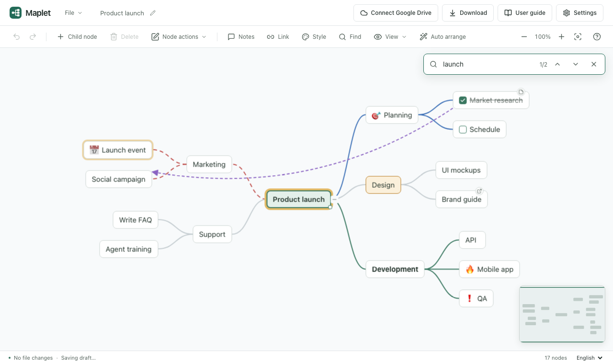Viewport: 613px width, 364px height.
Task: Click the fit-to-screen icon
Action: 578,37
